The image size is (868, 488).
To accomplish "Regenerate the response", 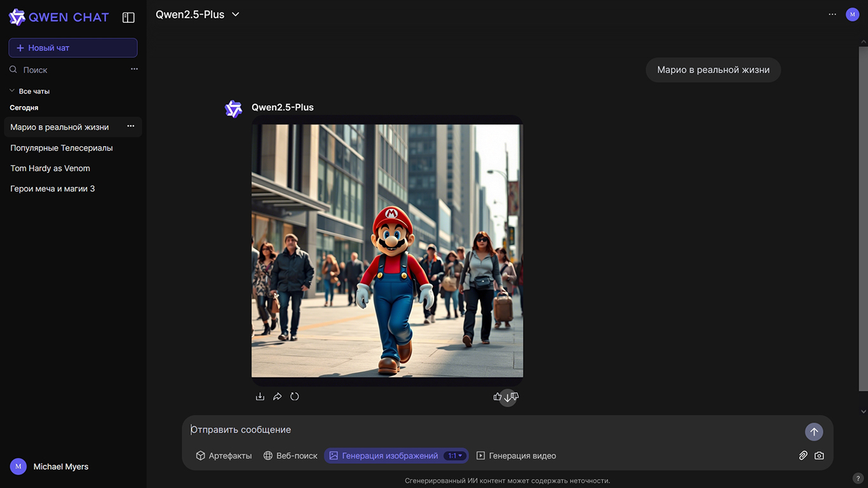I will (295, 396).
